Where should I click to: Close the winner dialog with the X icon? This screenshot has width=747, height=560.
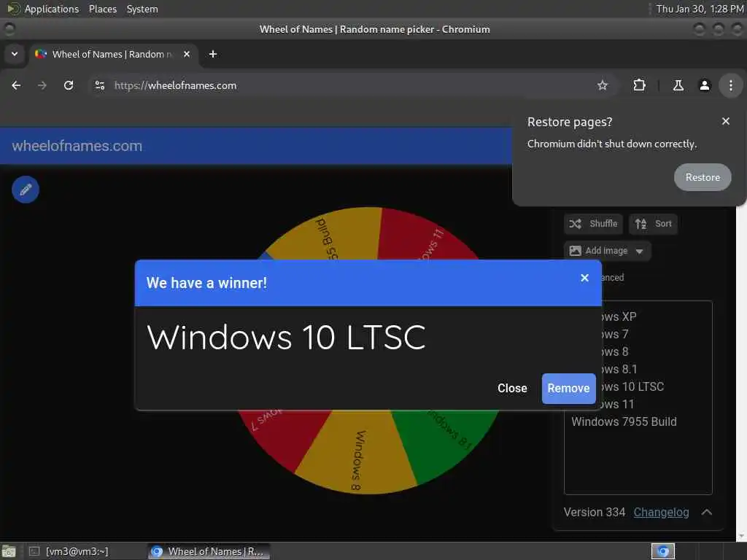point(584,278)
